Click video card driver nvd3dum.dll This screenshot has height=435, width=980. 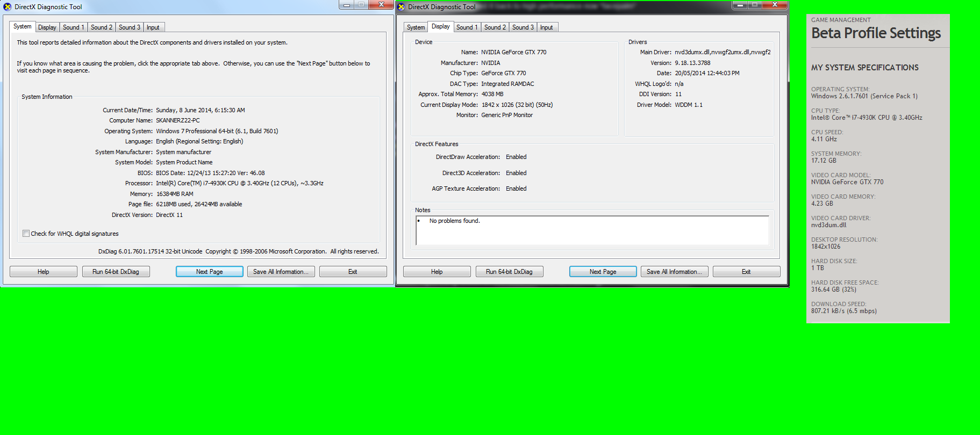(x=828, y=225)
